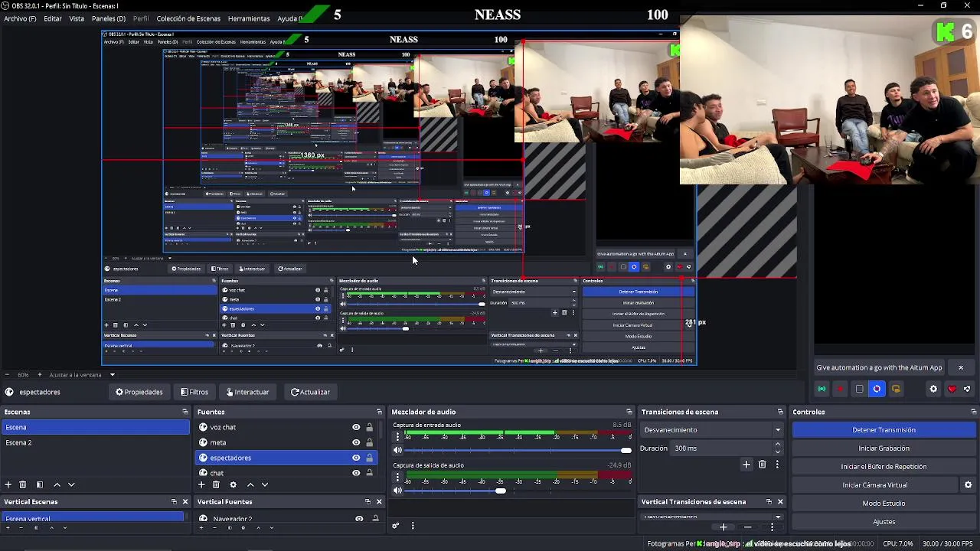The width and height of the screenshot is (980, 551).
Task: Select Escena 2 in scenes list
Action: (95, 443)
